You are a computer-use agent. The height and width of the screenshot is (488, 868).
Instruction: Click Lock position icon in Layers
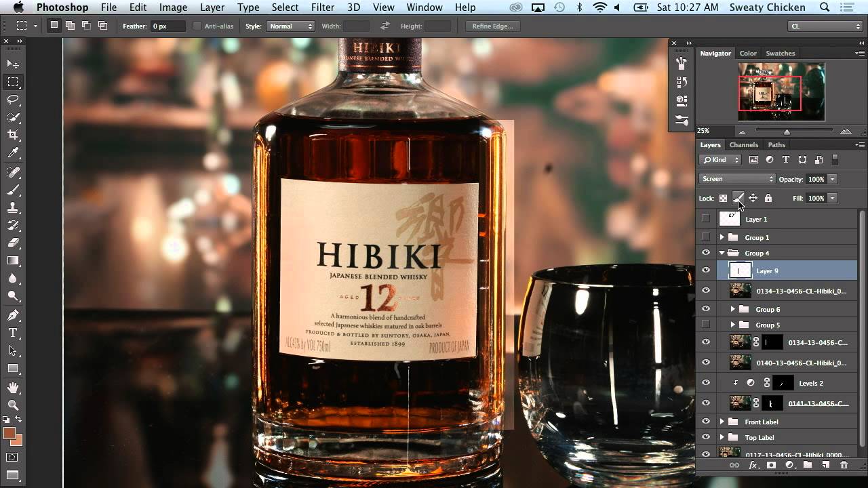(753, 198)
